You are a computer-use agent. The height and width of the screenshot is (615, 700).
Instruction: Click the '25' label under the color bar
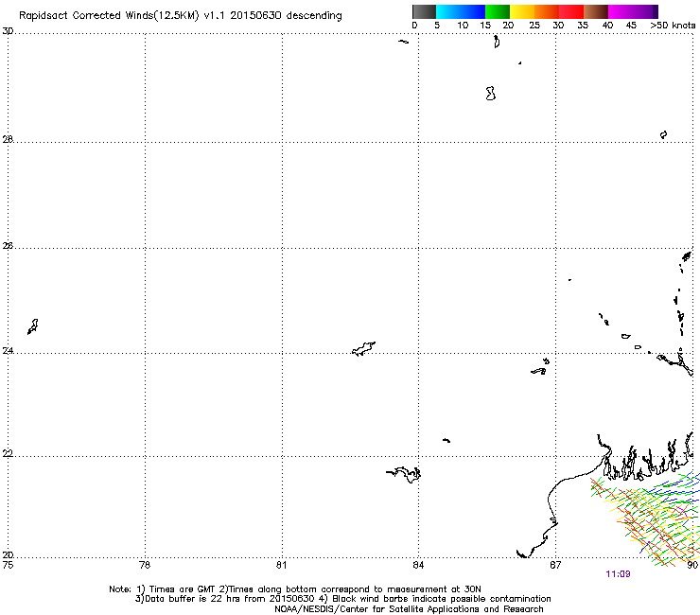click(534, 26)
